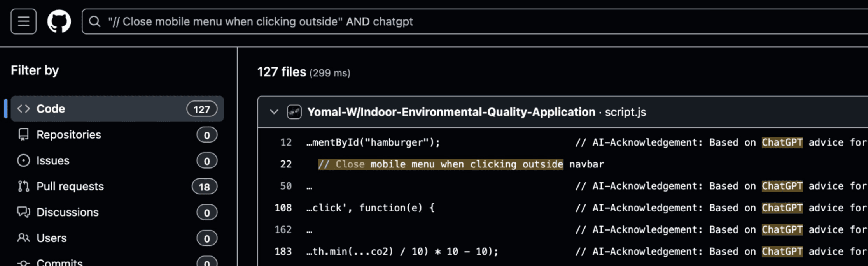Click the Code count badge 127
Image resolution: width=868 pixels, height=266 pixels.
click(x=202, y=109)
